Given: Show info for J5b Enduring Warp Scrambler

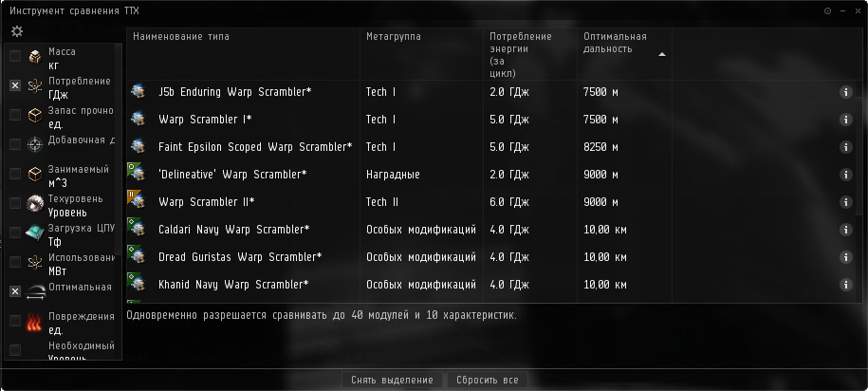Looking at the screenshot, I should pos(845,92).
